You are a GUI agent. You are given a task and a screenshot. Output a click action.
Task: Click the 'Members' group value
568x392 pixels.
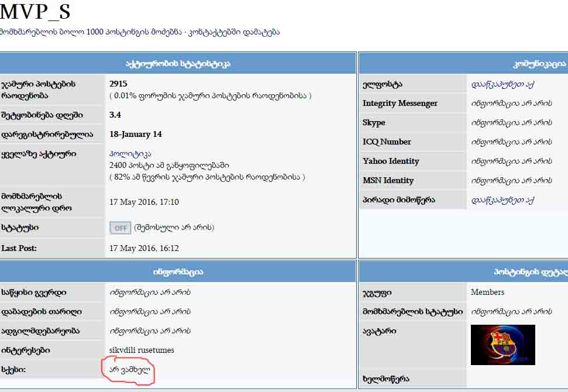pyautogui.click(x=488, y=292)
